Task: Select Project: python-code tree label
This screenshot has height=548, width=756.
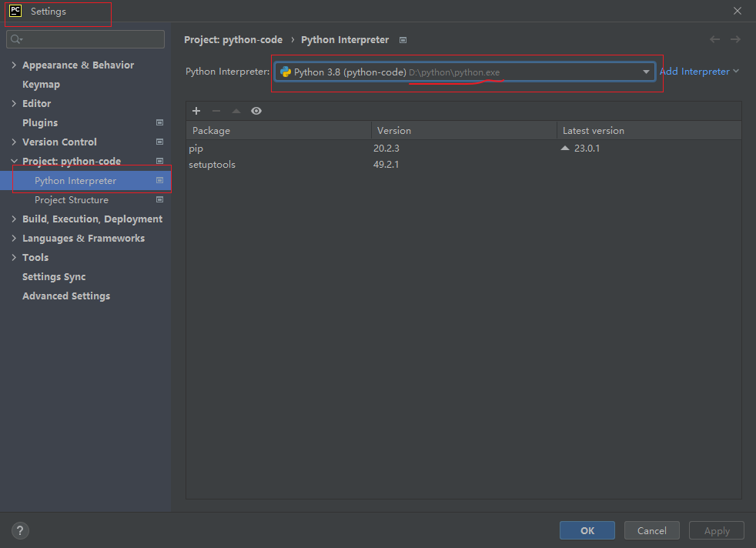Action: click(x=72, y=161)
